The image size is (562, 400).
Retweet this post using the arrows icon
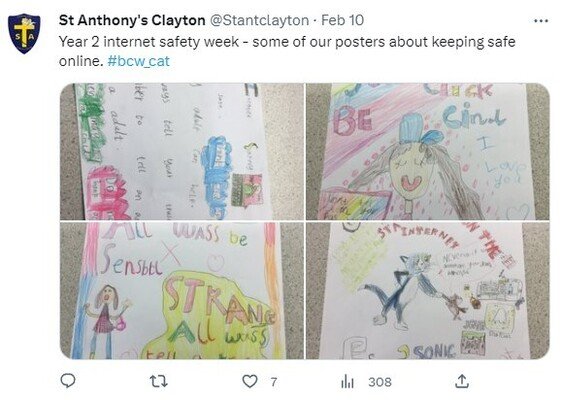click(x=158, y=381)
